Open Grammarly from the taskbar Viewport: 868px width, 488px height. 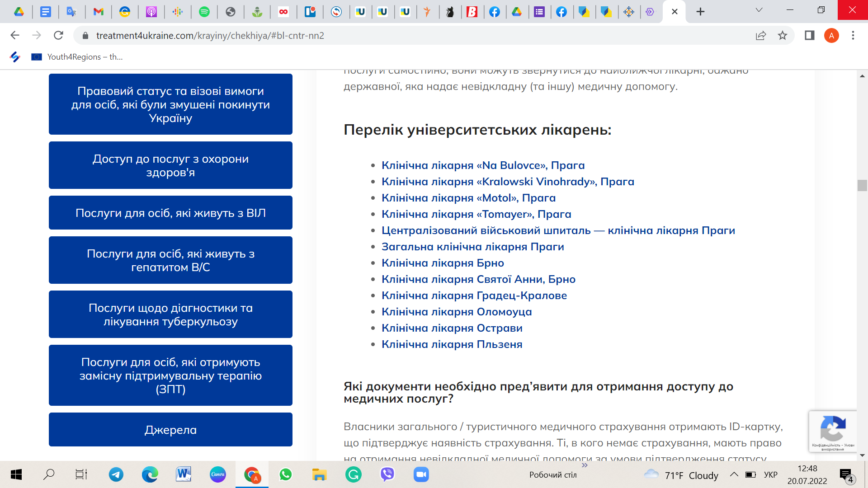pos(353,474)
